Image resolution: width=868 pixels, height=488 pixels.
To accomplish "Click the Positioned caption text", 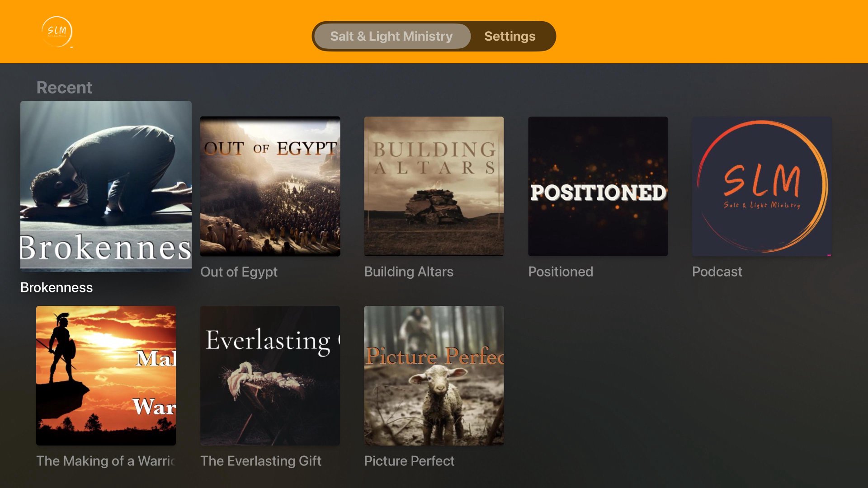I will pos(561,272).
